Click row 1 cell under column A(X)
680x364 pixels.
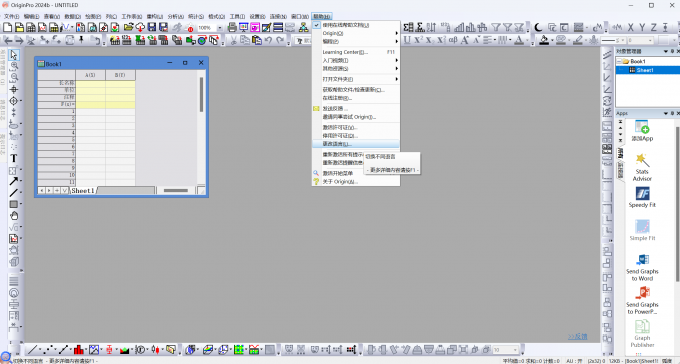pos(90,111)
